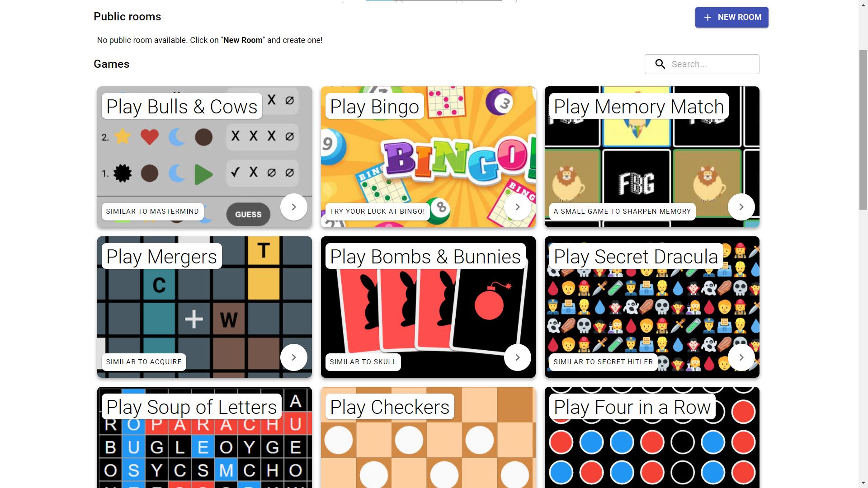Expand the Bingo game details arrow

coord(517,207)
